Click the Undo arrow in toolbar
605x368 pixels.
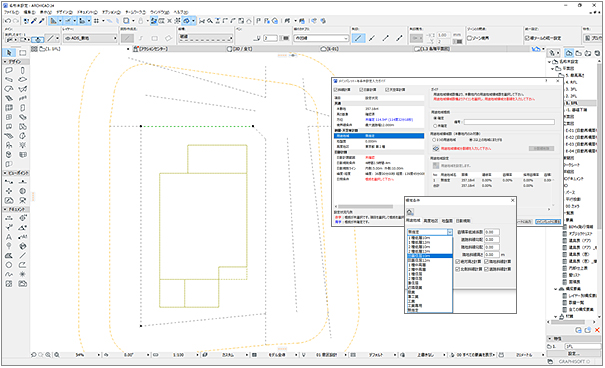point(7,21)
